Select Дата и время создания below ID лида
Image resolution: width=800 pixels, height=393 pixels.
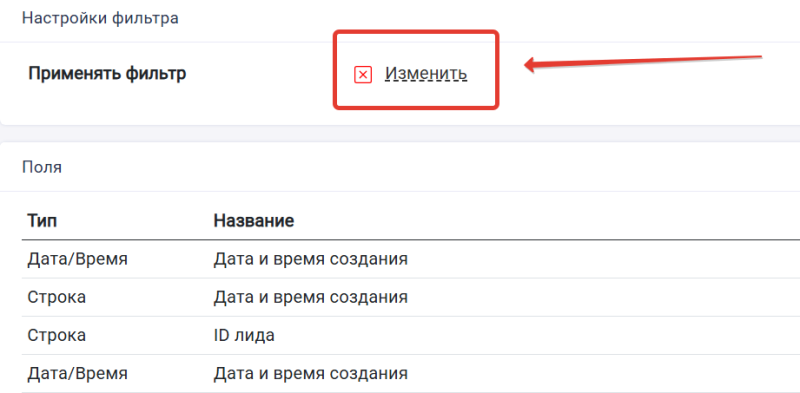(310, 374)
